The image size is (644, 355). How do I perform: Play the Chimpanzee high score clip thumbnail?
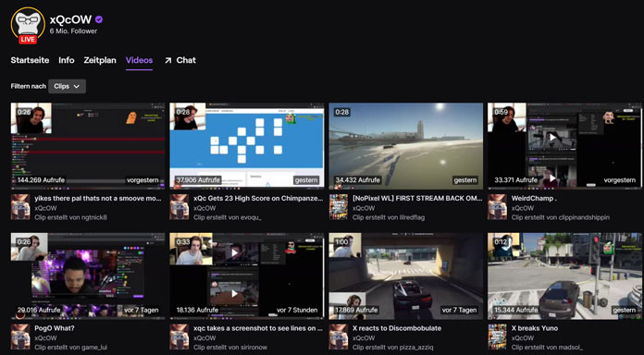(247, 146)
